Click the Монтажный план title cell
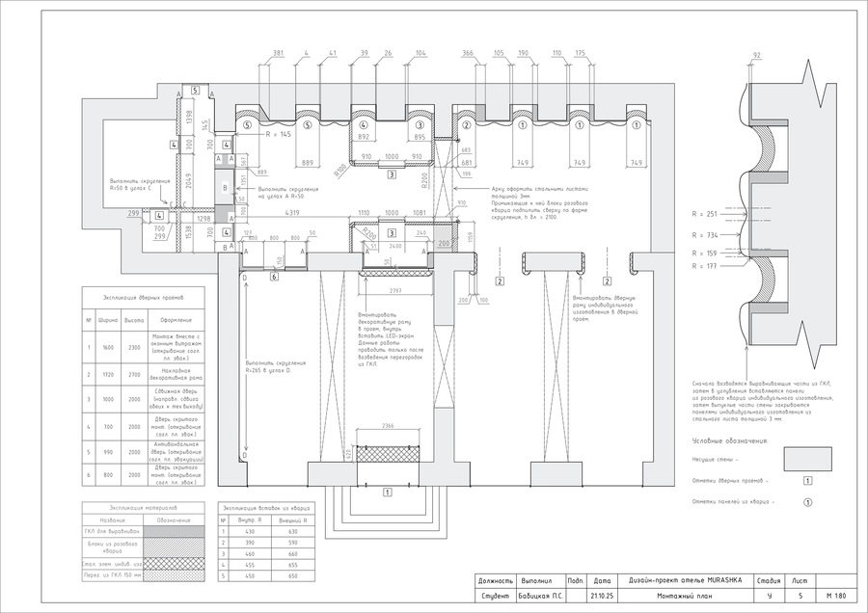 click(x=684, y=596)
